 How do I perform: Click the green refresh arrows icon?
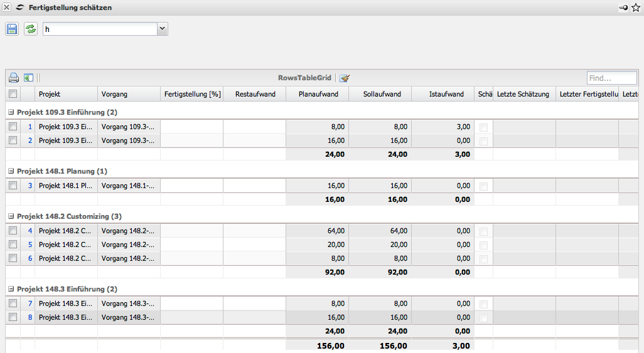(x=31, y=29)
